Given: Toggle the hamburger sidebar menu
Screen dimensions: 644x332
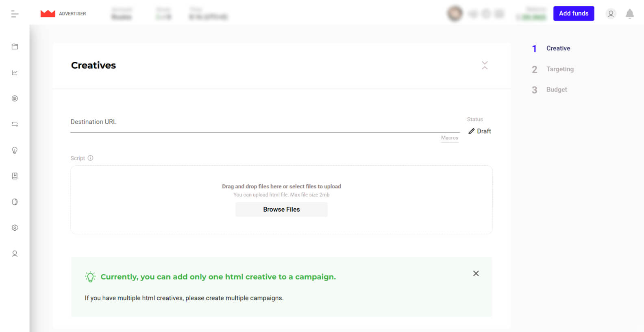Looking at the screenshot, I should pos(15,14).
